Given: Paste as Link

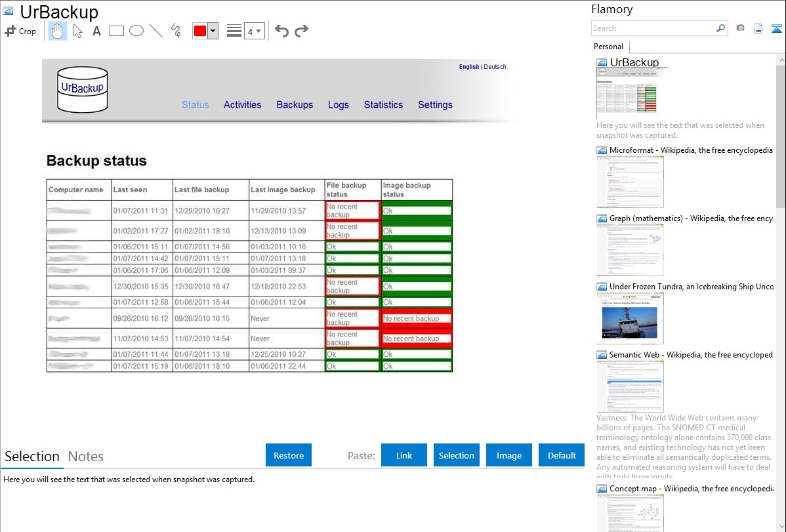Looking at the screenshot, I should point(404,455).
